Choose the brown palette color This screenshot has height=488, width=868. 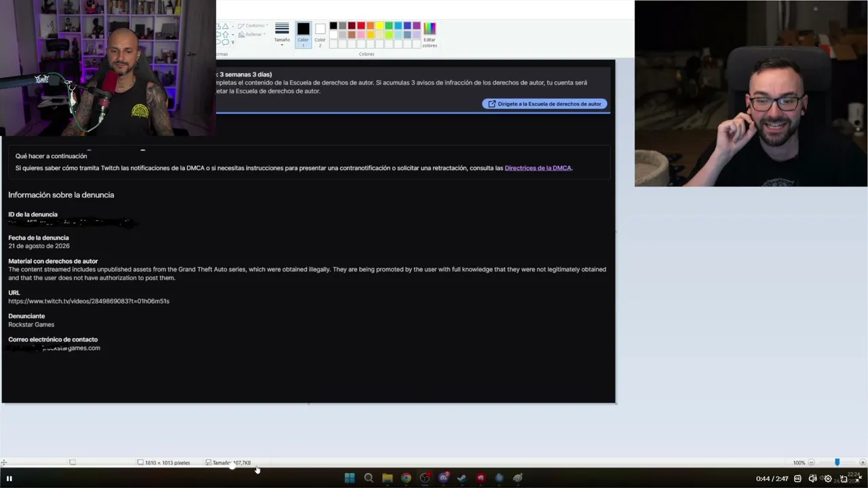(351, 35)
